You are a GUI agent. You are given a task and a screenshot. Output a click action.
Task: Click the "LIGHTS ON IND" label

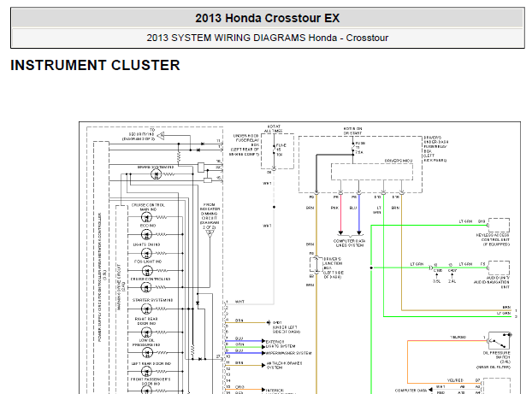point(146,244)
